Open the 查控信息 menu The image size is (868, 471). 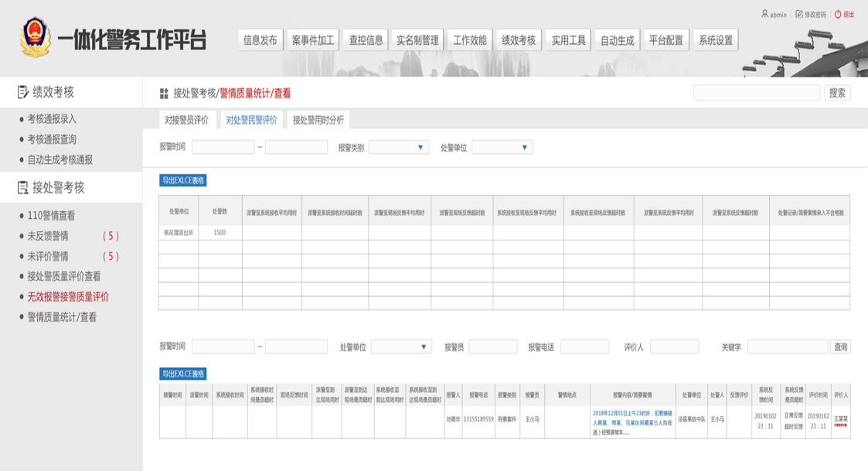366,40
